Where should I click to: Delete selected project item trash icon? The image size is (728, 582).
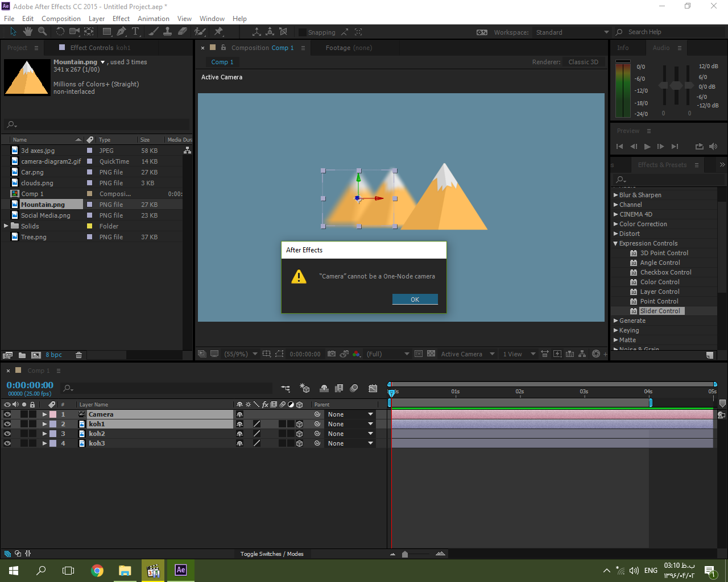78,355
